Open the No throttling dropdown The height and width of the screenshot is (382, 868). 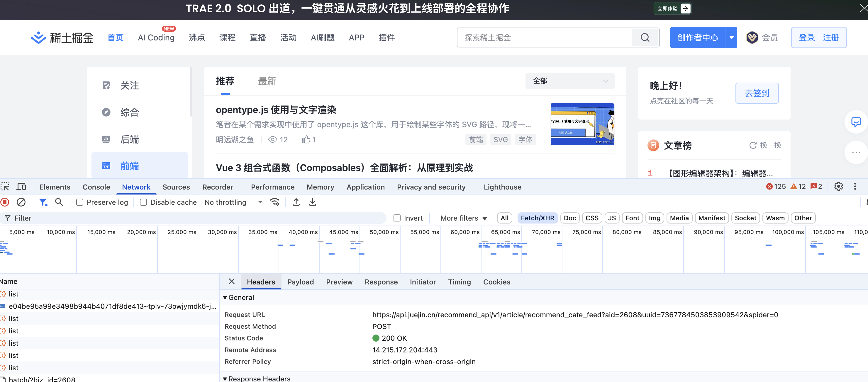233,202
